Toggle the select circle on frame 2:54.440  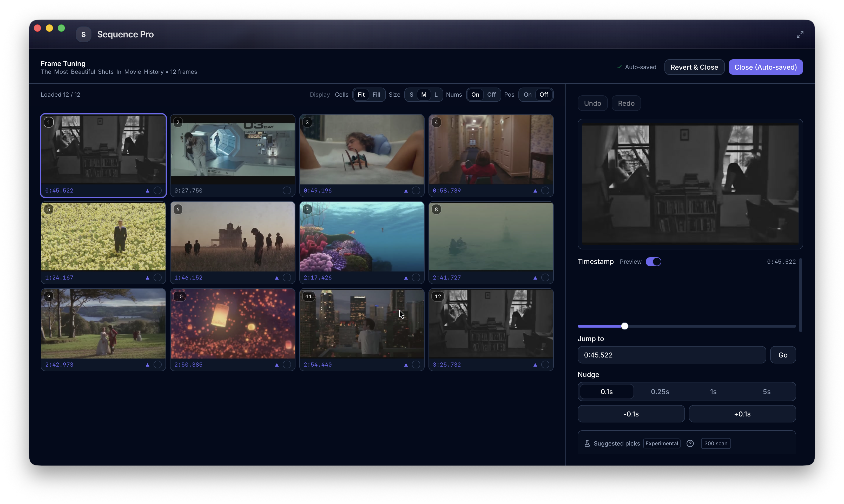pyautogui.click(x=416, y=364)
